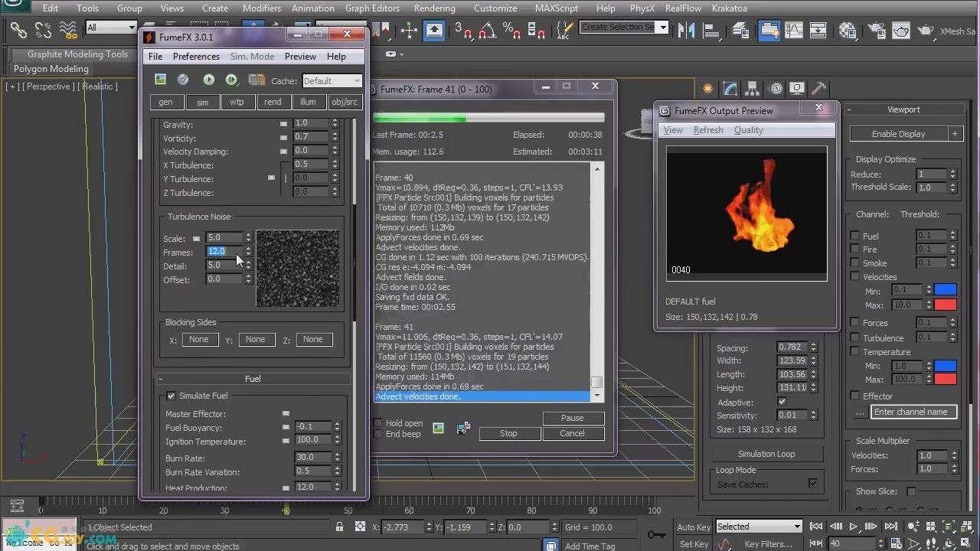Viewport: 980px width, 551px height.
Task: Open the Rendered Frame Window icon
Action: tap(900, 30)
